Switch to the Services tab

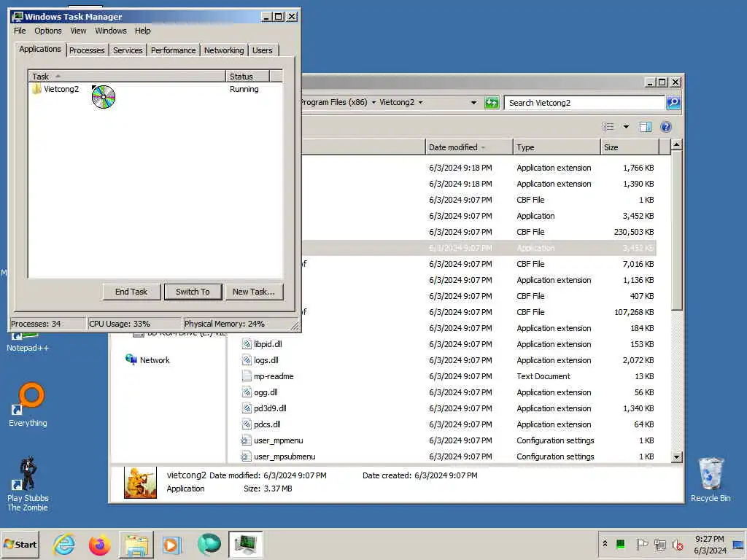pos(128,50)
